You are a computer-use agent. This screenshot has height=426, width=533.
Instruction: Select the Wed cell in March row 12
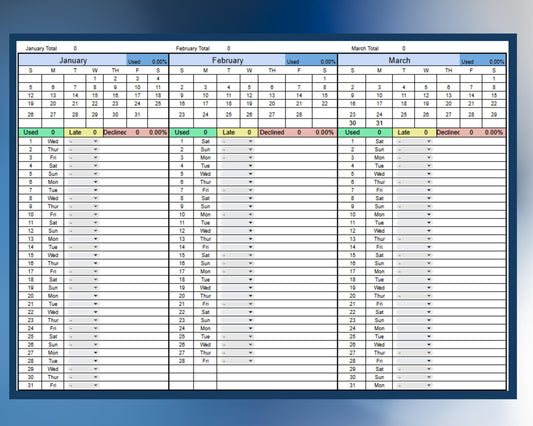click(x=379, y=231)
